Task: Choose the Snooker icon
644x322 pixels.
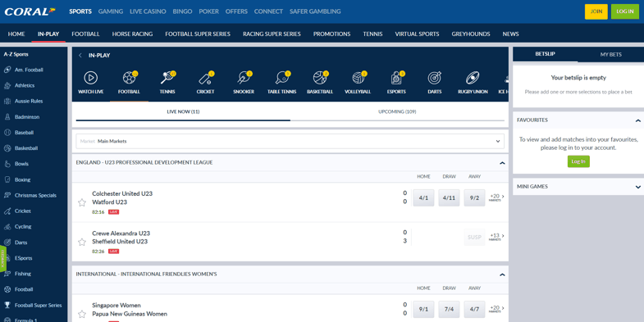Action: pos(244,78)
